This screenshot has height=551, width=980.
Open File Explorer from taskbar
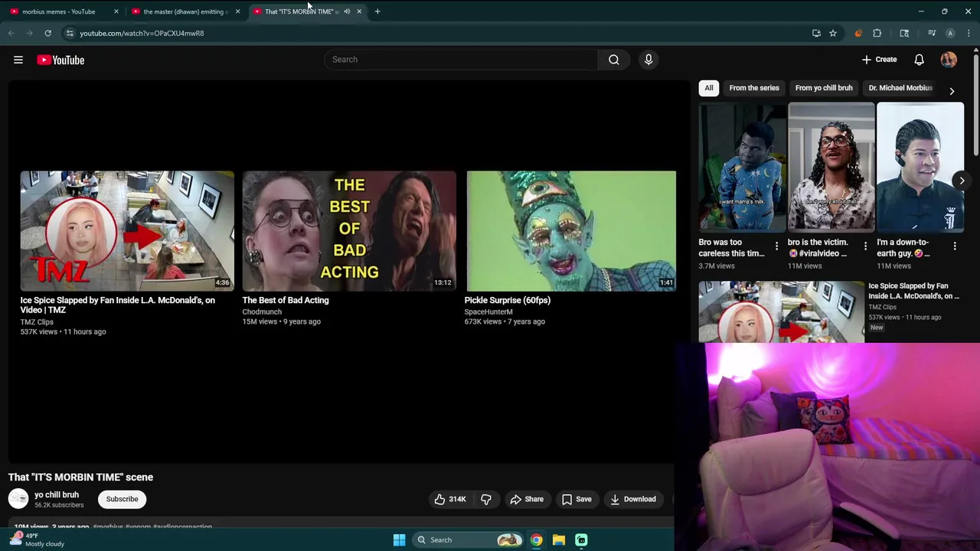click(x=559, y=540)
